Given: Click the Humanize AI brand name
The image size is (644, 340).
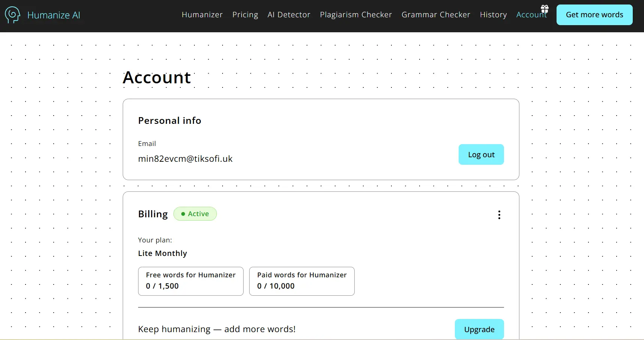Looking at the screenshot, I should click(54, 15).
